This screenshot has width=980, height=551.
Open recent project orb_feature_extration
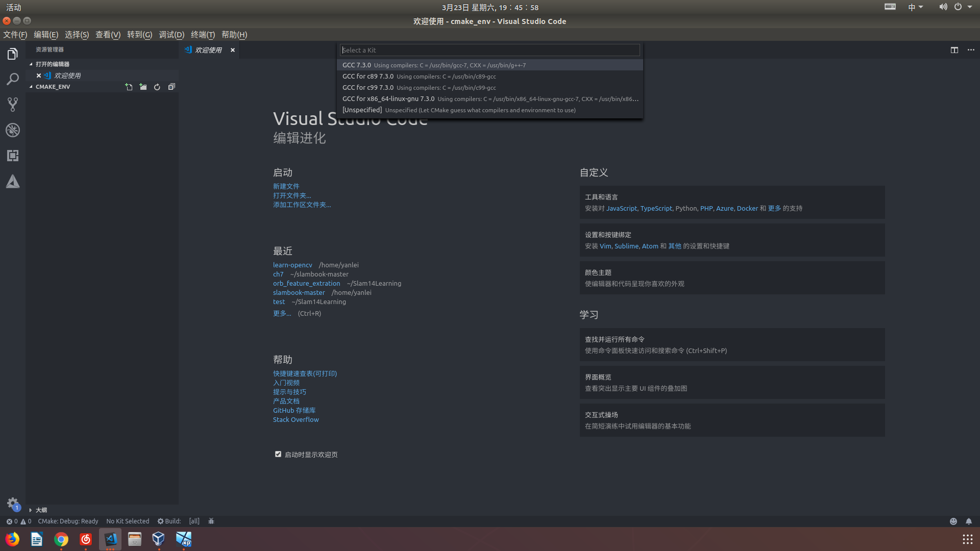pyautogui.click(x=306, y=283)
